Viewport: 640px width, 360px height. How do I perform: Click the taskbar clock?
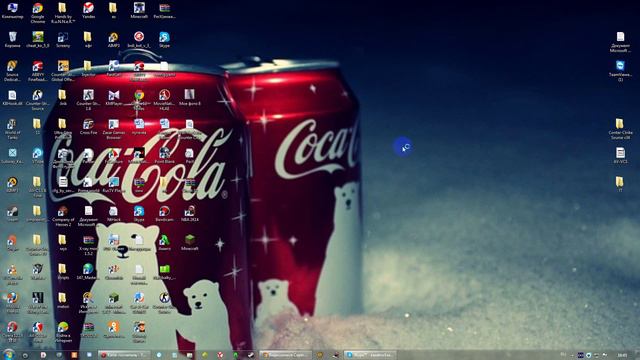(622, 356)
